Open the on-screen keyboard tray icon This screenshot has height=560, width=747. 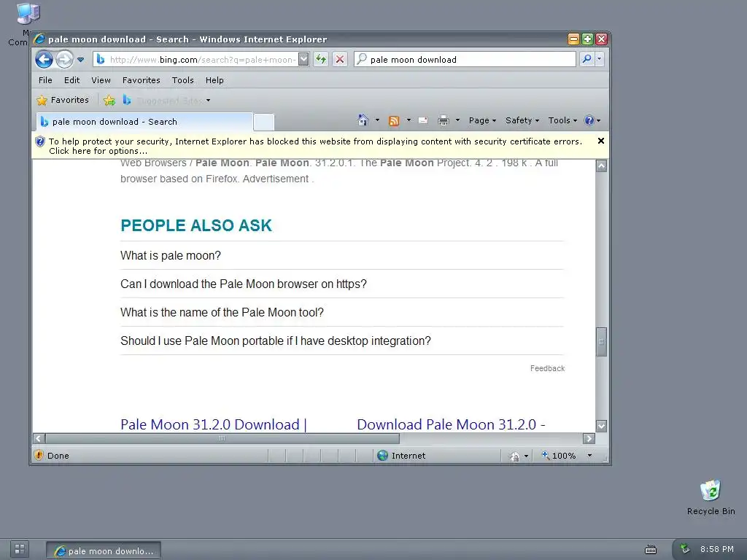pos(651,550)
